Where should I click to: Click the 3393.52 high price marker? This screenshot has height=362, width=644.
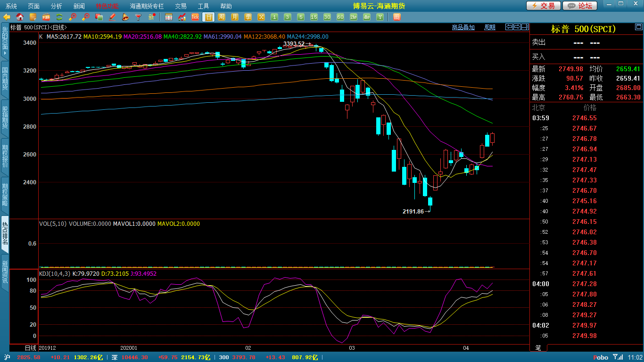[x=294, y=44]
